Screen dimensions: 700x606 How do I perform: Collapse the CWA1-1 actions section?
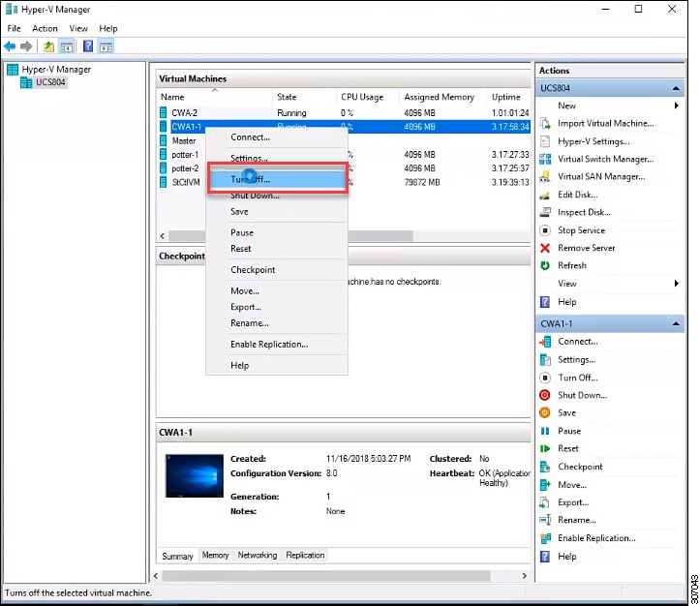(676, 323)
